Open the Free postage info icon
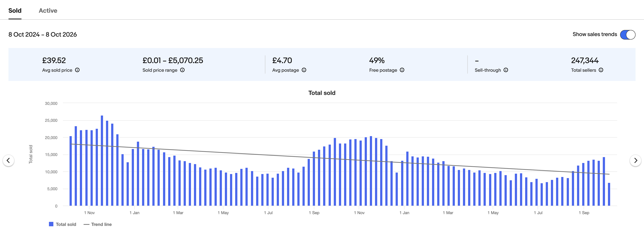Viewport: 644px width, 234px height. point(402,70)
